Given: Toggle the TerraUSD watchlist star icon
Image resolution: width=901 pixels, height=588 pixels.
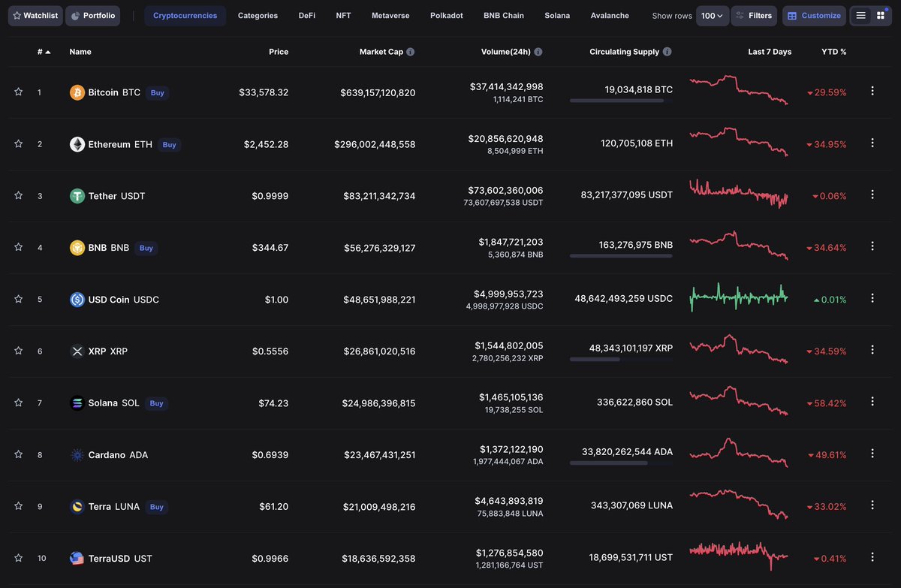Looking at the screenshot, I should 18,558.
